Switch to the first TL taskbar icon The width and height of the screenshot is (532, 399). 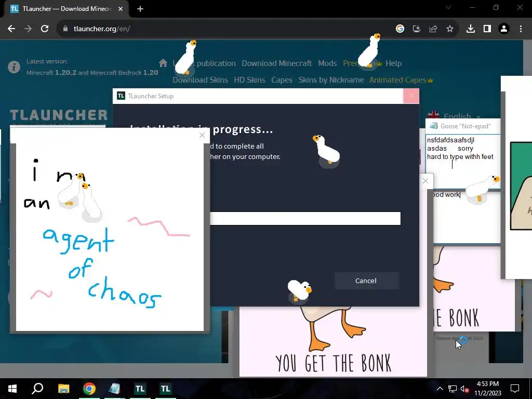pyautogui.click(x=140, y=389)
